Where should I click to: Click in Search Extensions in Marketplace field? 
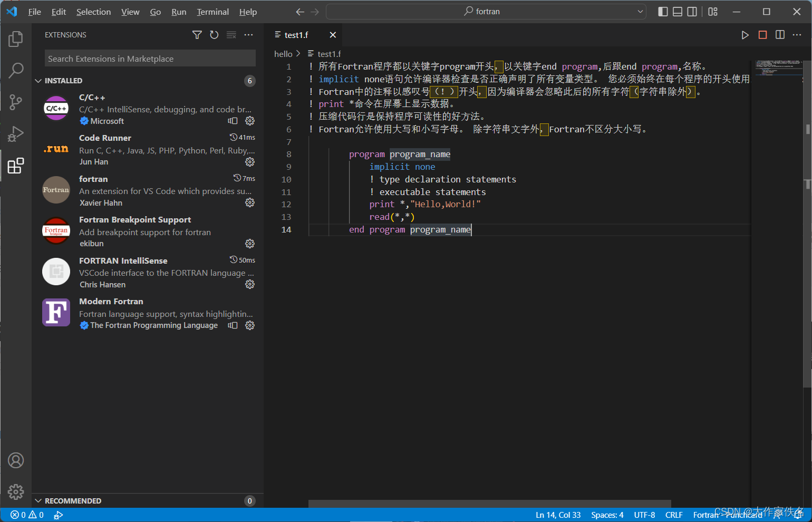coord(150,59)
